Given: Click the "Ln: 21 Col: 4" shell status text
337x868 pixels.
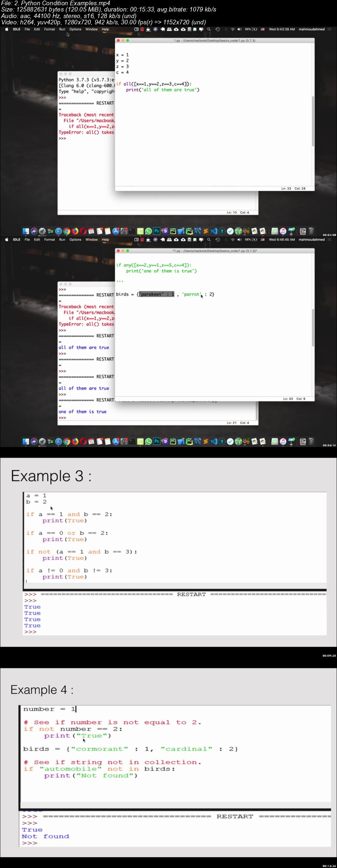Looking at the screenshot, I should [x=238, y=423].
